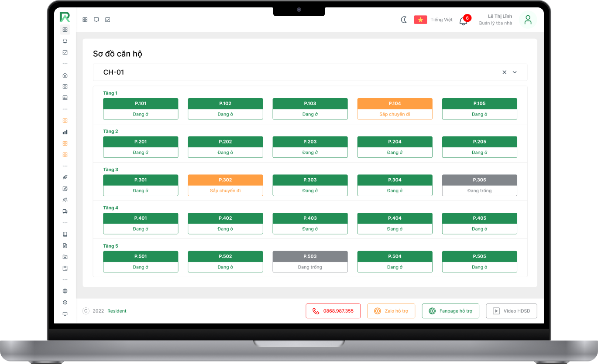This screenshot has width=598, height=364.
Task: Click the checkbox icon in the top bar
Action: click(x=108, y=20)
